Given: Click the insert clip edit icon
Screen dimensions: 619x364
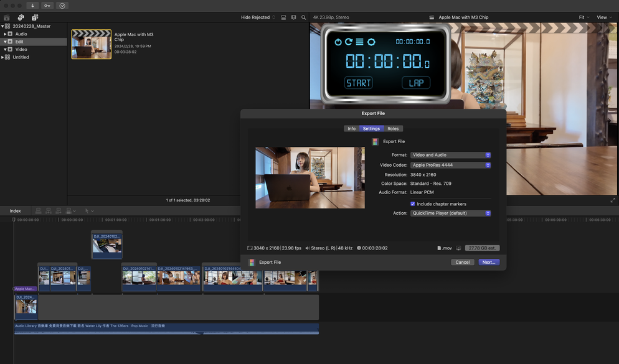Looking at the screenshot, I should [48, 211].
